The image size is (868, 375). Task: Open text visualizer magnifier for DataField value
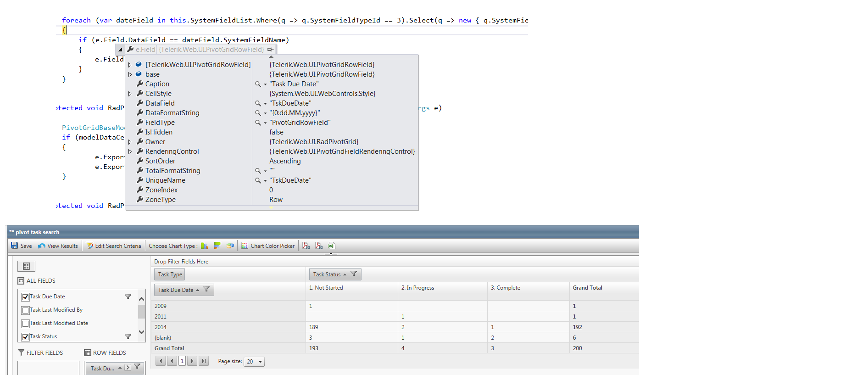coord(258,103)
